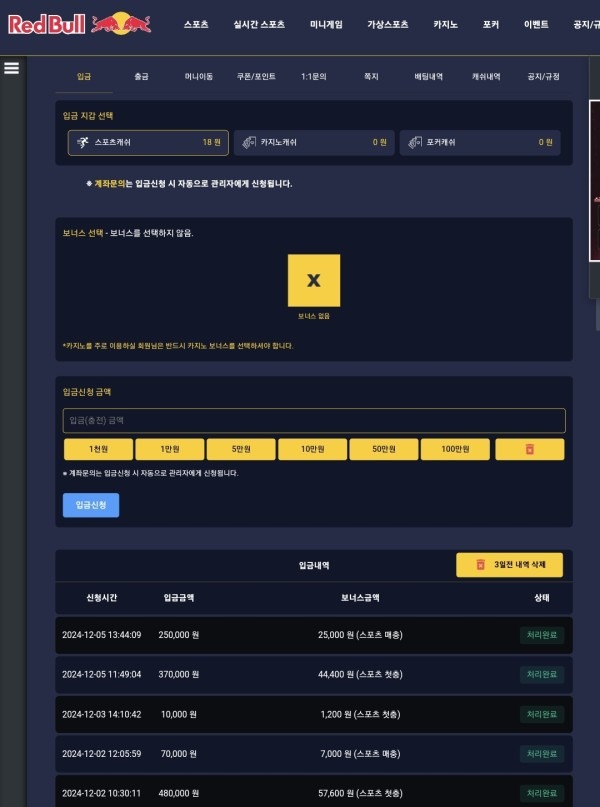The image size is (600, 807).
Task: Focus the 입금(충전) 금액 input field
Action: (x=314, y=420)
